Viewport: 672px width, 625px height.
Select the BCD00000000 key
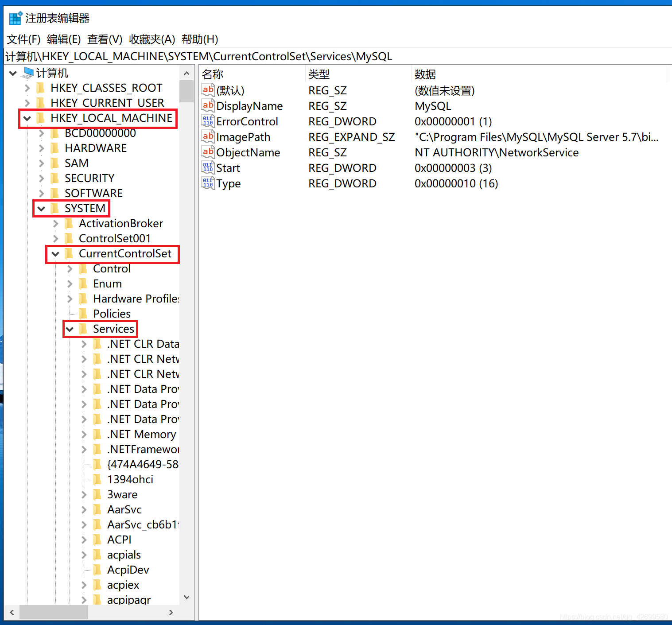[x=100, y=133]
